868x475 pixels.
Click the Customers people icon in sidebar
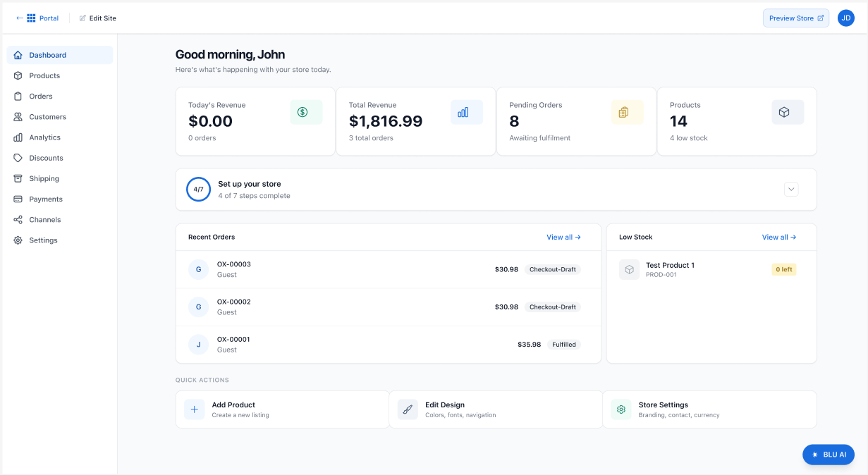pos(18,117)
